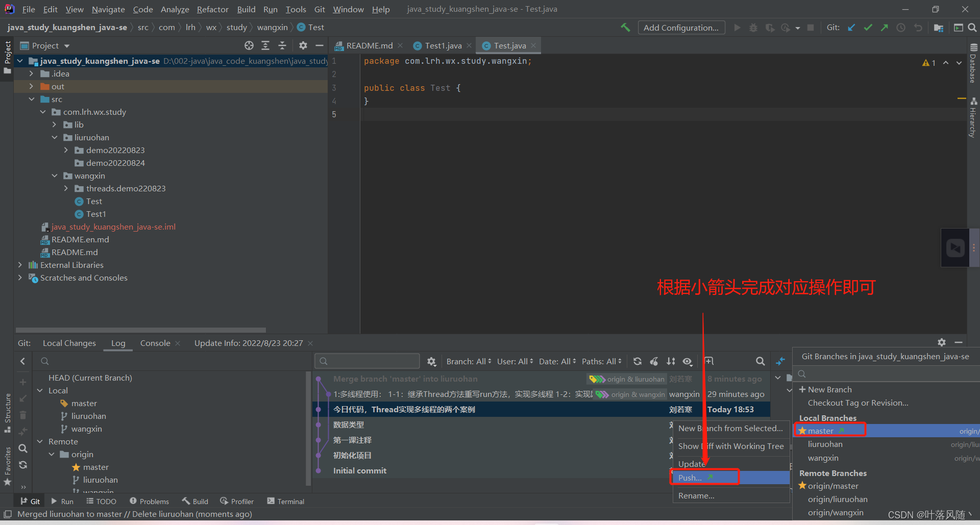Open the Git menu
Screen dimensions: 980x525
click(x=320, y=9)
